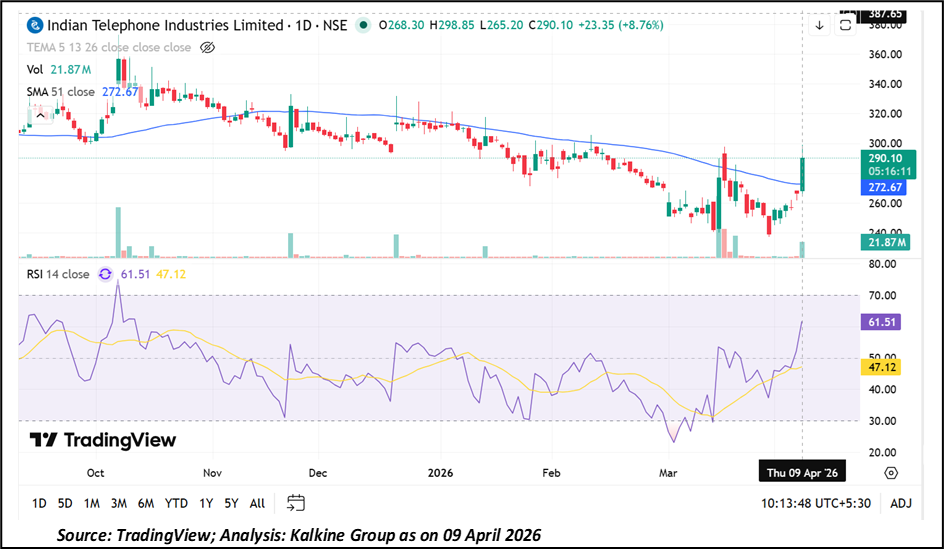Screen dimensions: 944x549
Task: Click the purple 61.51 RSI value tag
Action: 883,322
